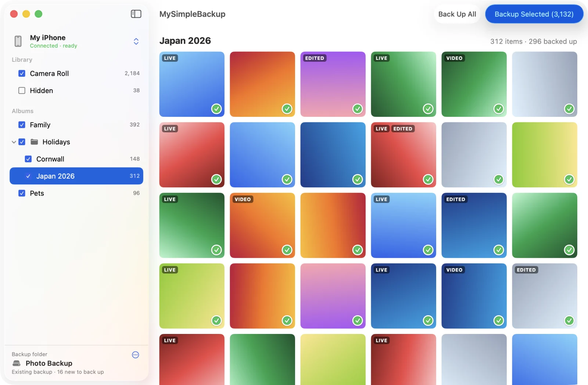Uncheck the Cornwall album checkbox
Image resolution: width=588 pixels, height=385 pixels.
(28, 159)
